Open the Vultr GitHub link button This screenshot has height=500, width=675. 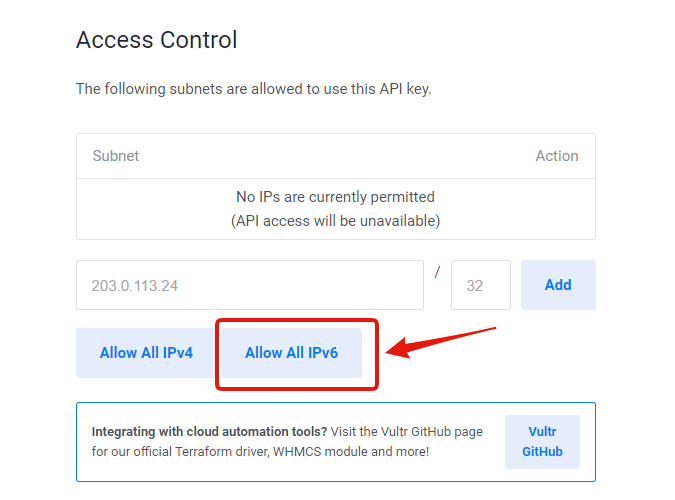(542, 442)
